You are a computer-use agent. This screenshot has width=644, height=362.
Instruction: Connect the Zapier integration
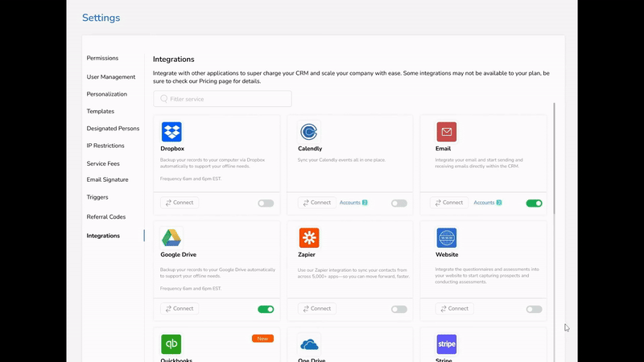(317, 309)
